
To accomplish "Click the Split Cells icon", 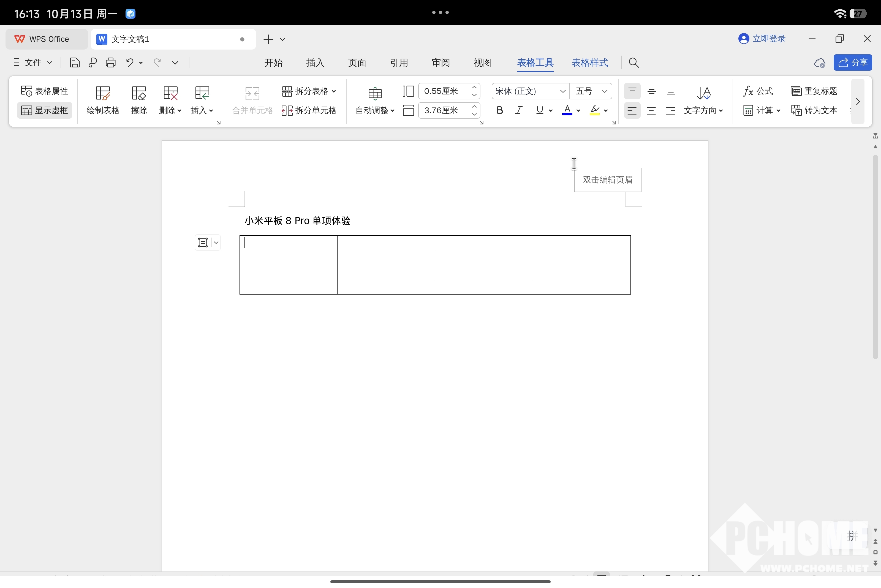I will pyautogui.click(x=287, y=111).
